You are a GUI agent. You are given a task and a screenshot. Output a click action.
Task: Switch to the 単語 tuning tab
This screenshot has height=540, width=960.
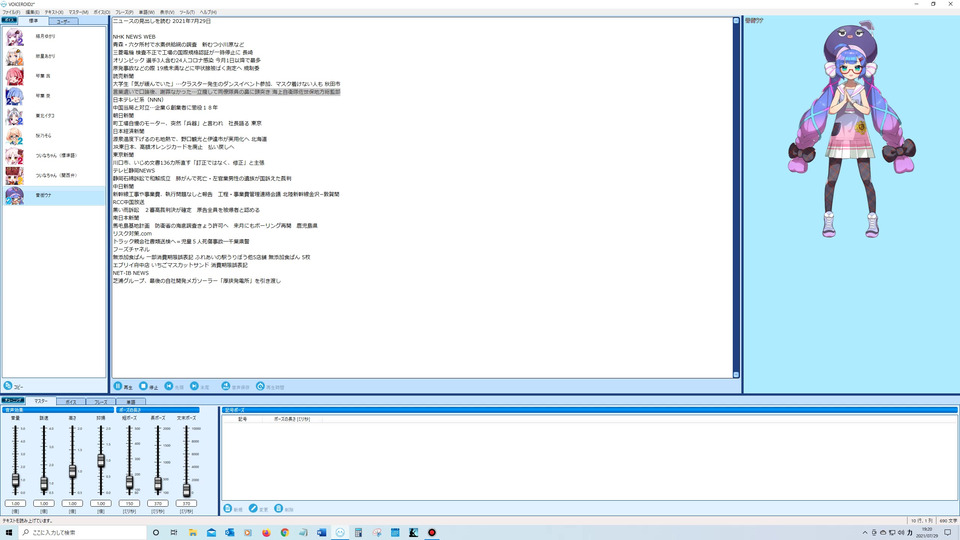point(130,402)
